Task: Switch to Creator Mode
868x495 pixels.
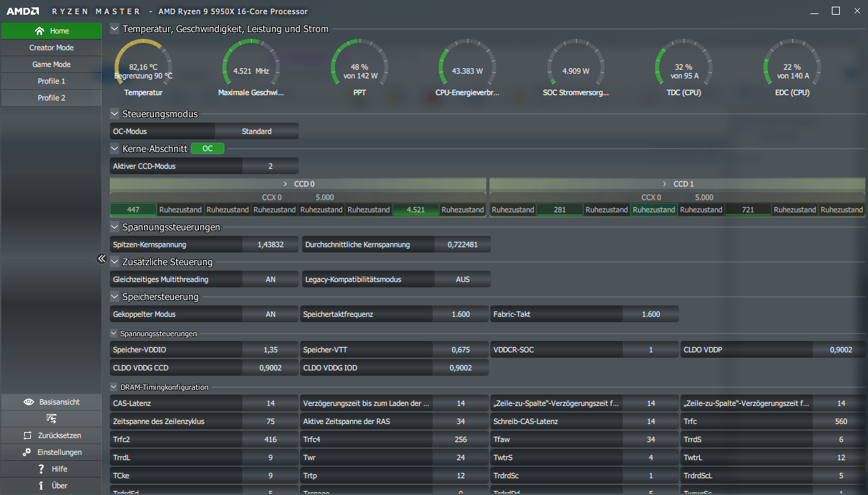Action: (x=51, y=48)
